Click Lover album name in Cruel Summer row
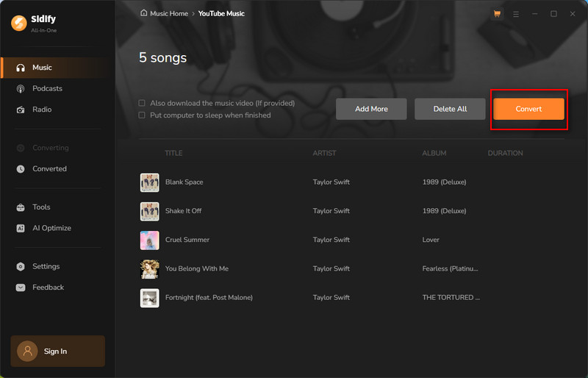 click(431, 240)
